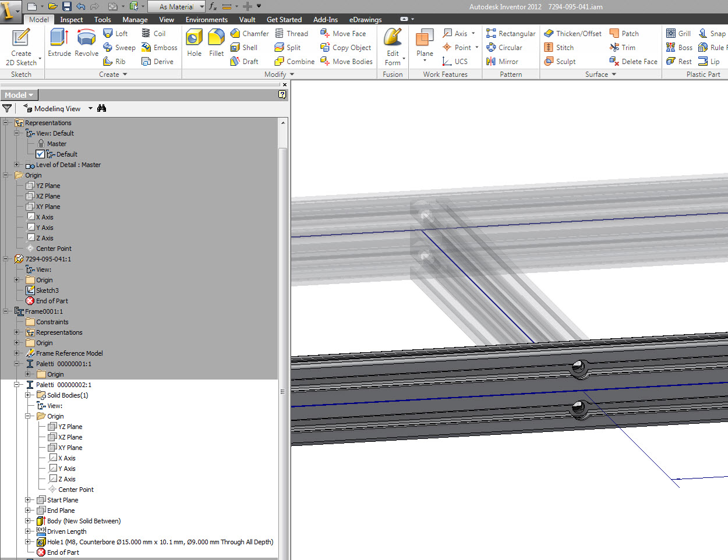
Task: Expand the Solid Bodies(1) node
Action: 28,395
